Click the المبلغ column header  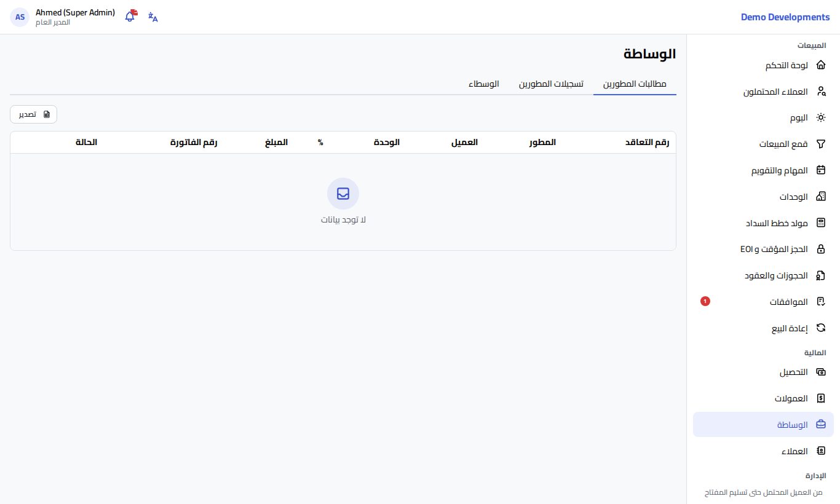(x=275, y=143)
